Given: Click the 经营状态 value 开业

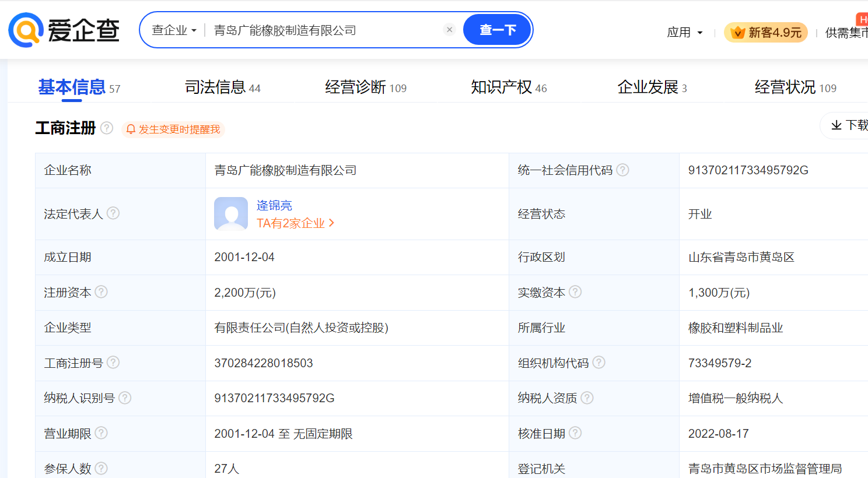Looking at the screenshot, I should [x=700, y=214].
